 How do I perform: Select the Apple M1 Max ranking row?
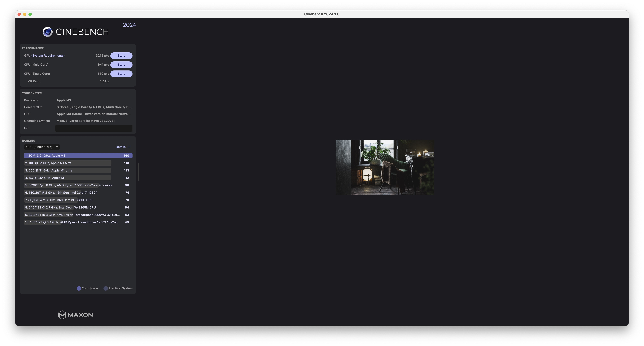[78, 163]
